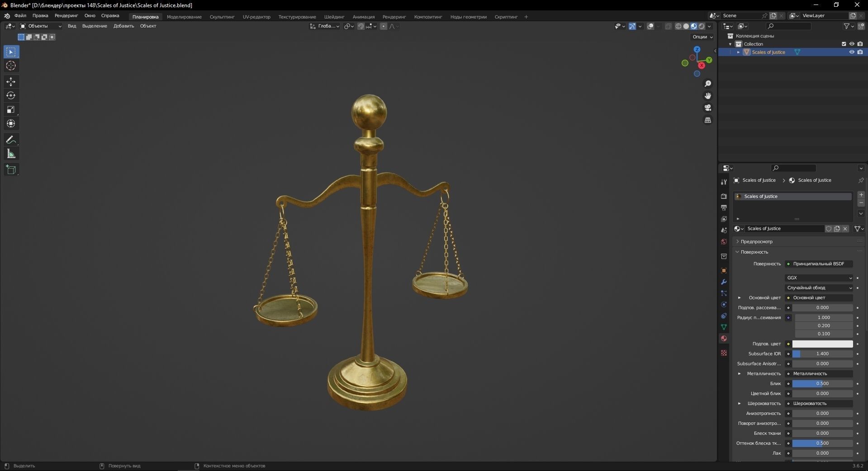
Task: Activate the Measure tool
Action: [11, 154]
